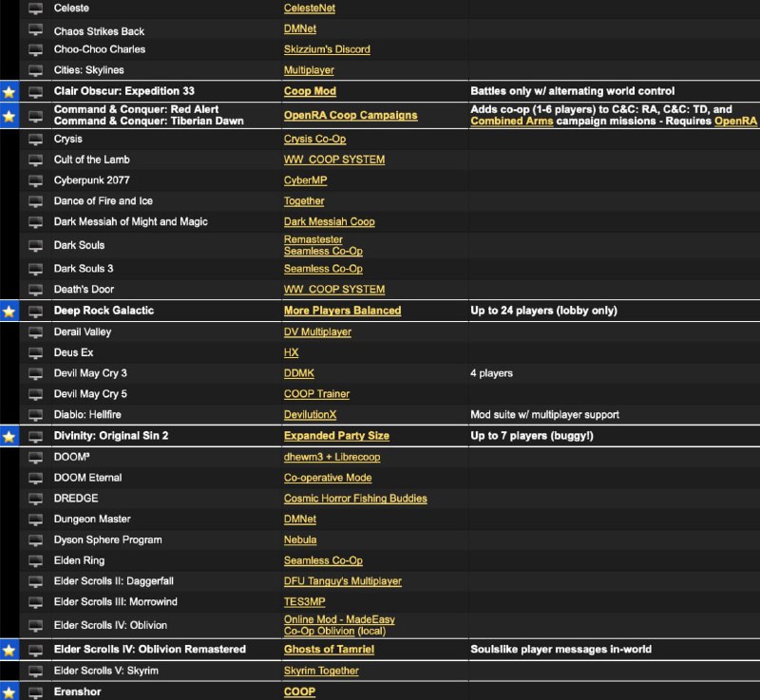
Task: Click the monitor icon beside Cyberpunk 2077
Action: tap(36, 180)
